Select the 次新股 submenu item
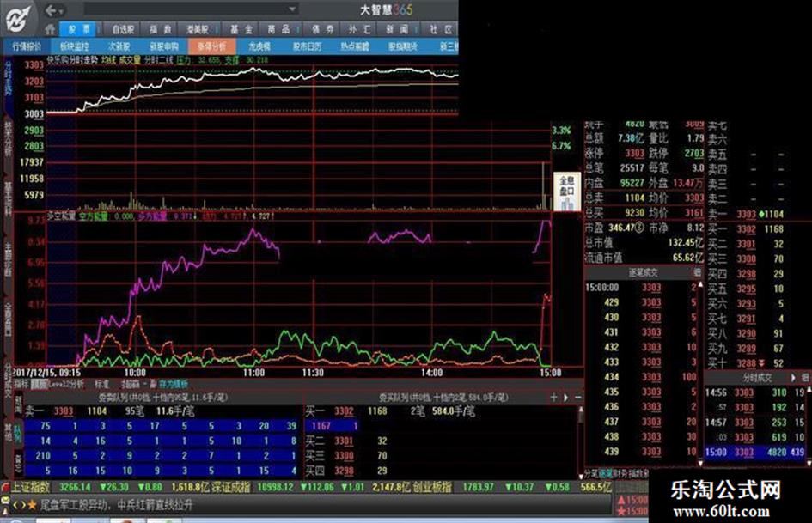Viewport: 812px width, 523px height. click(x=119, y=46)
